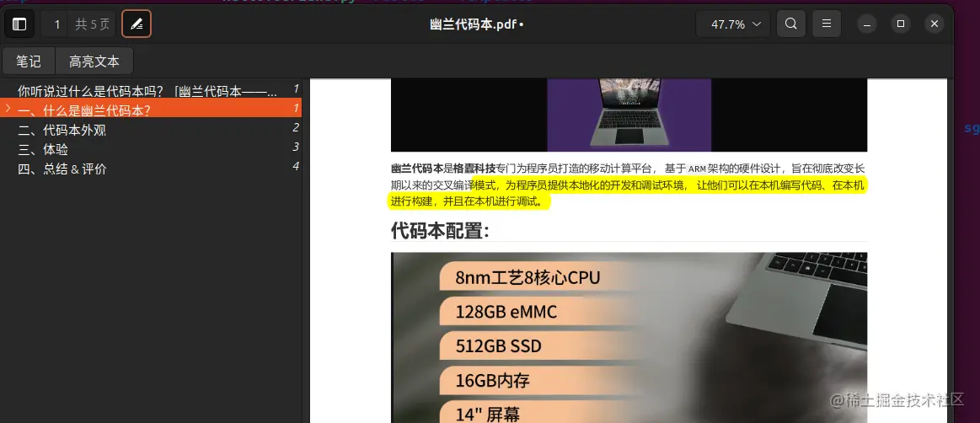Screen dimensions: 980x423
Task: Select outline entry '你听说过什么是代码本吗?'
Action: pos(151,91)
